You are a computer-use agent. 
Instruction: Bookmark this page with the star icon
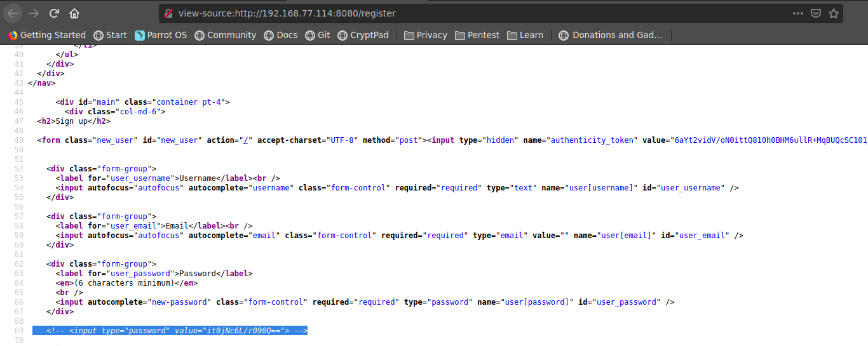[834, 13]
